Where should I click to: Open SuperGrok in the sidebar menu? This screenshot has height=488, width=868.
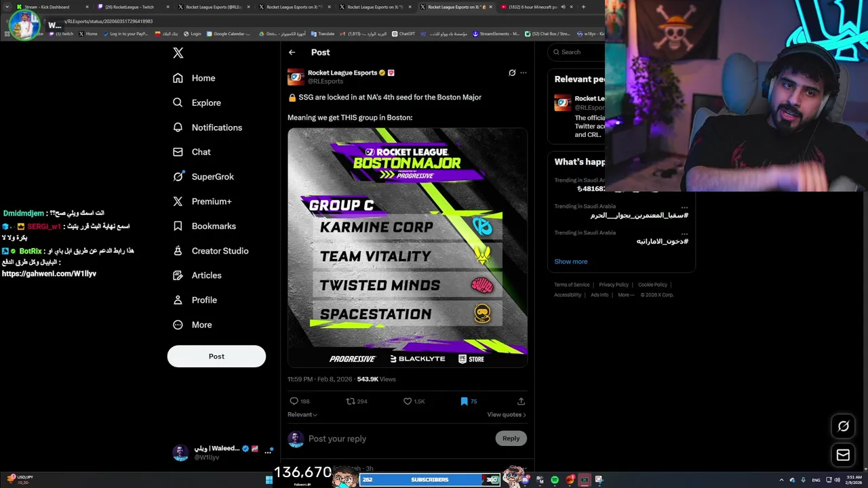coord(203,177)
